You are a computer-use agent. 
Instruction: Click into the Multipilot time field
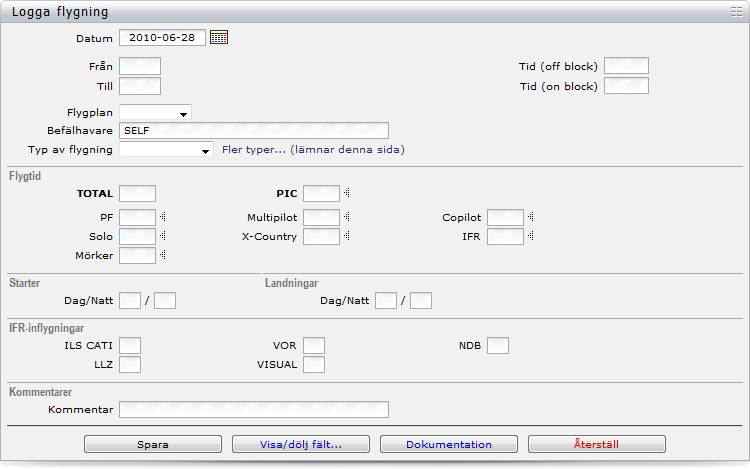point(321,218)
